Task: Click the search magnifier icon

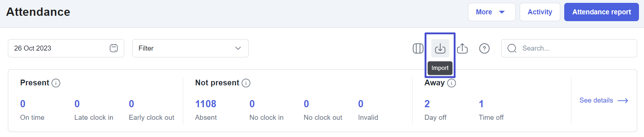Action: (x=512, y=48)
